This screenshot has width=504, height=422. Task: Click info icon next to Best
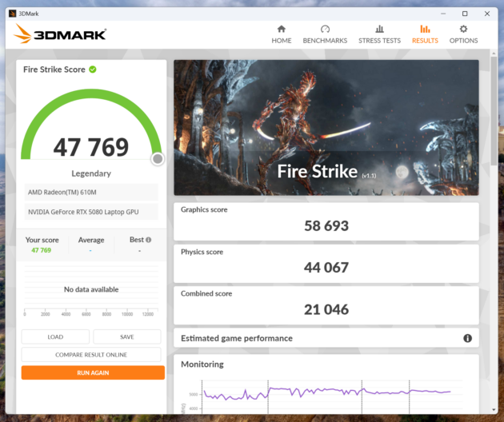[x=148, y=240]
